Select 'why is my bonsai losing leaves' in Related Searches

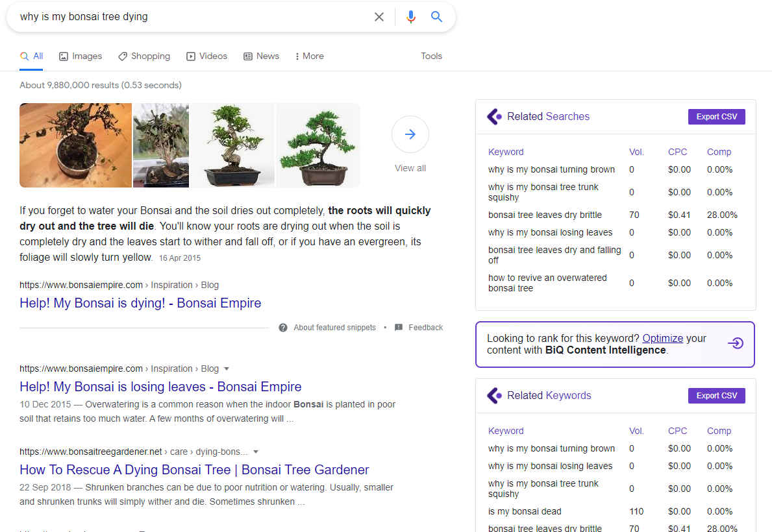pos(551,233)
